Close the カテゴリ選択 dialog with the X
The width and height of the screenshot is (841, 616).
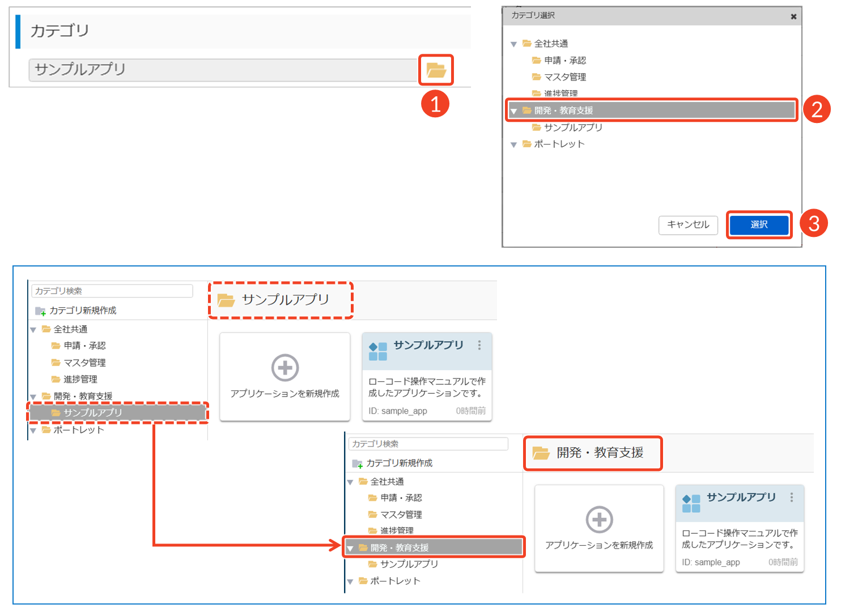pos(793,16)
